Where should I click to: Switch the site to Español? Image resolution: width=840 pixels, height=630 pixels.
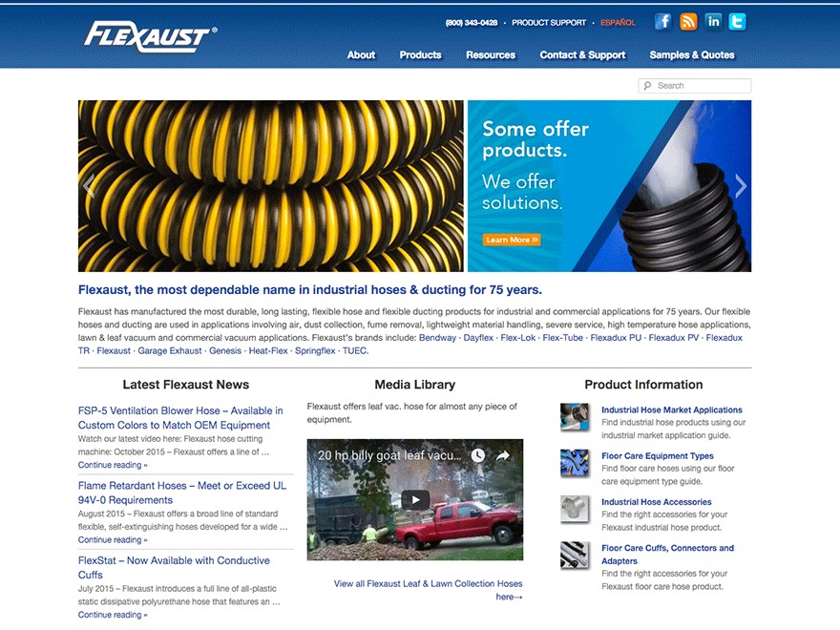[x=618, y=23]
